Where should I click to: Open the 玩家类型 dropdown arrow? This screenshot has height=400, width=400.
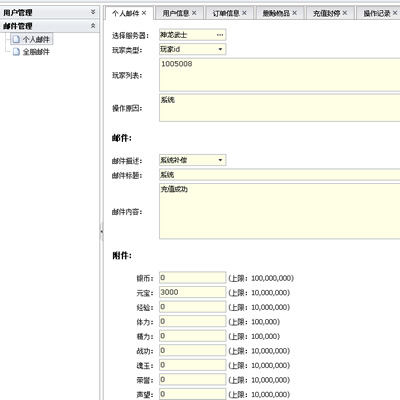220,49
